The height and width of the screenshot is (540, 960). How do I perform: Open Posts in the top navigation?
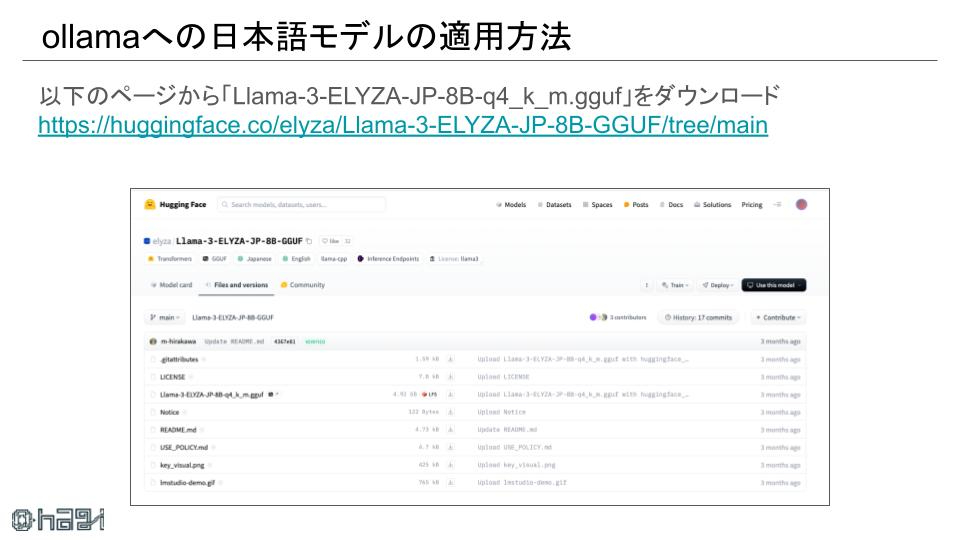pyautogui.click(x=636, y=204)
